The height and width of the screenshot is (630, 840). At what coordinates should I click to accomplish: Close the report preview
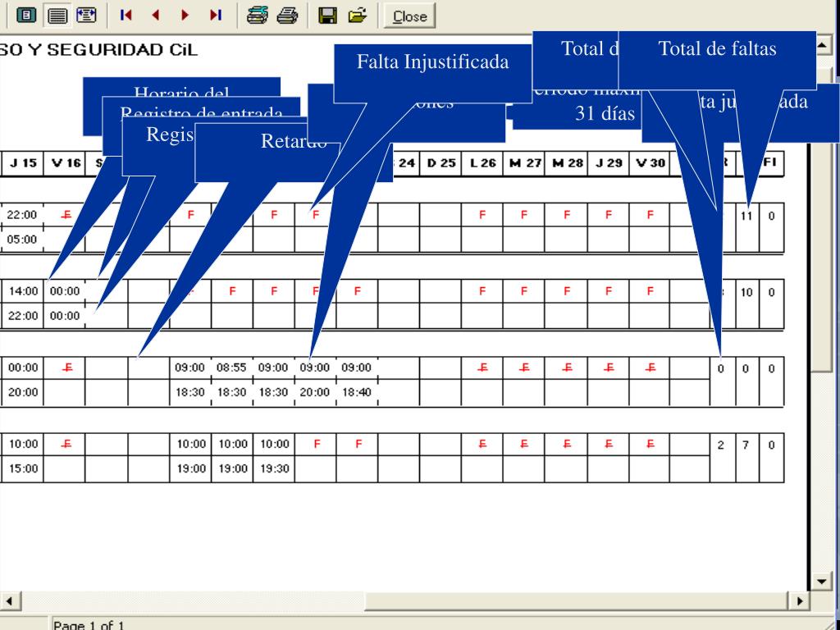[x=410, y=16]
